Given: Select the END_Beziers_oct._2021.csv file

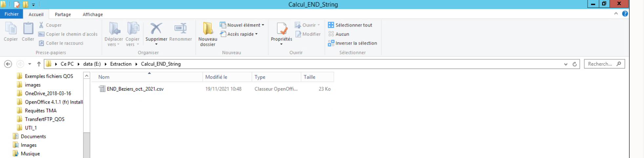Looking at the screenshot, I should (135, 89).
